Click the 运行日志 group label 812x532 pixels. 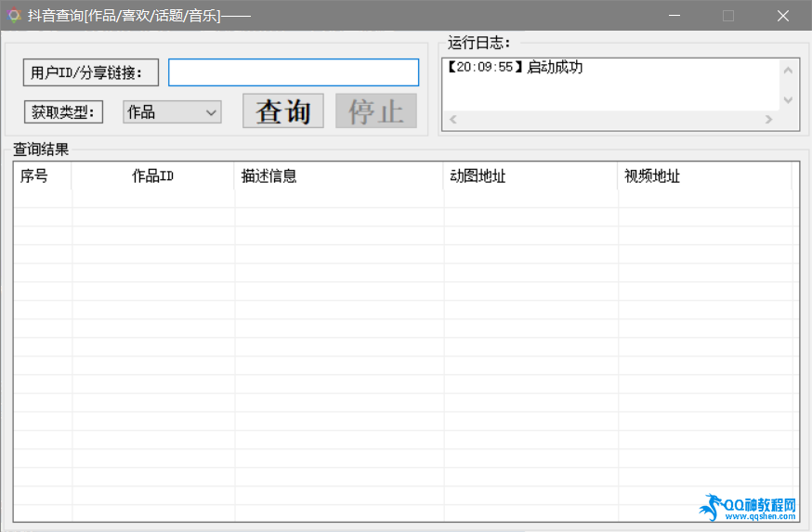pos(479,43)
